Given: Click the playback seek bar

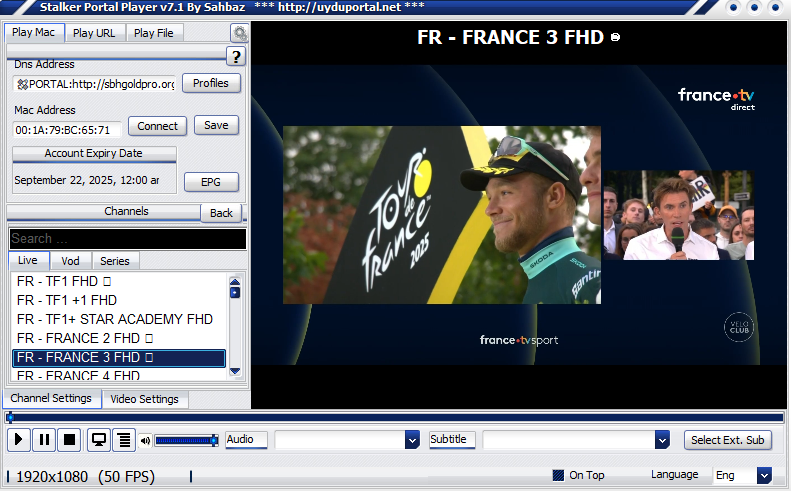Looking at the screenshot, I should click(x=396, y=417).
